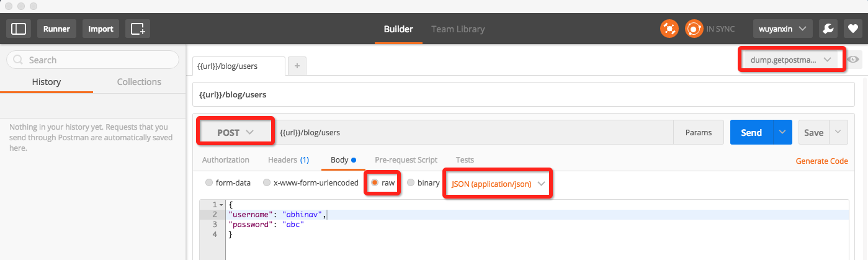This screenshot has width=868, height=260.
Task: Expand the Save button arrow dropdown
Action: (x=838, y=132)
